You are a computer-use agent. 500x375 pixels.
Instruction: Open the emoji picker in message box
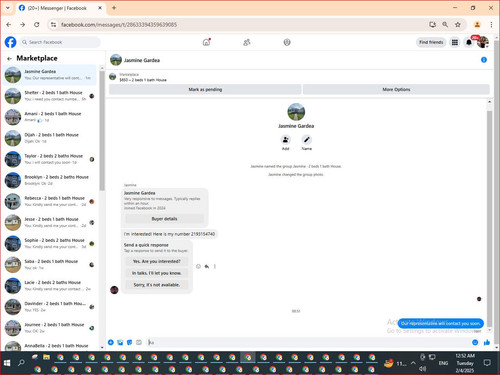tap(475, 342)
